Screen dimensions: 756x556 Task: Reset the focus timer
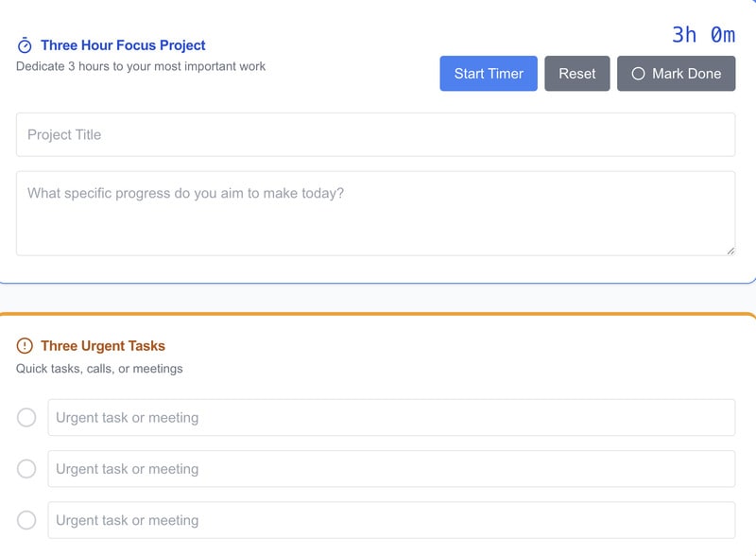(576, 74)
